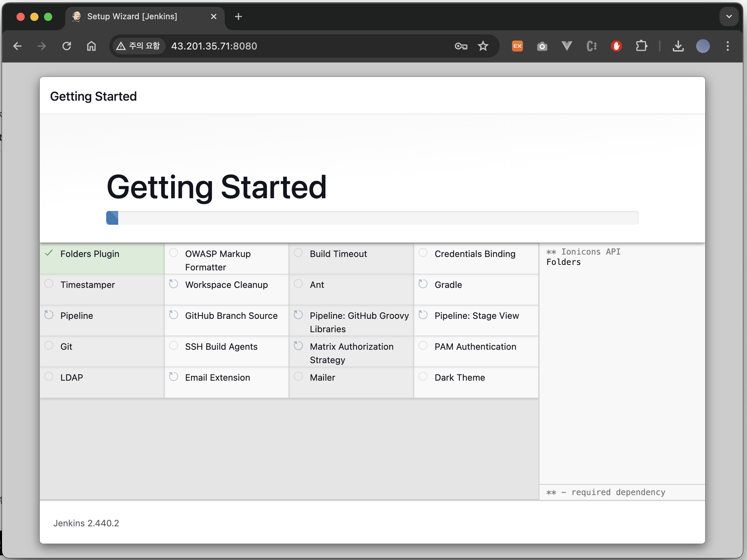
Task: Click the home button in the toolbar
Action: coord(91,46)
